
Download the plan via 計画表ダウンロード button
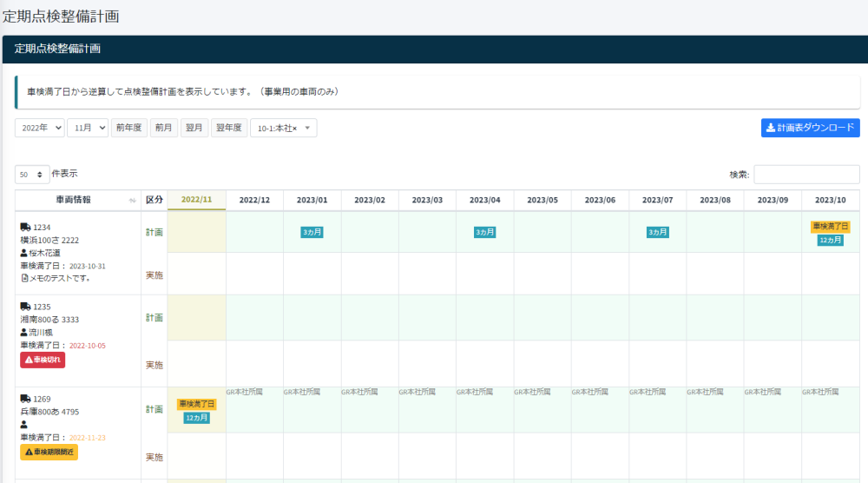click(x=810, y=128)
